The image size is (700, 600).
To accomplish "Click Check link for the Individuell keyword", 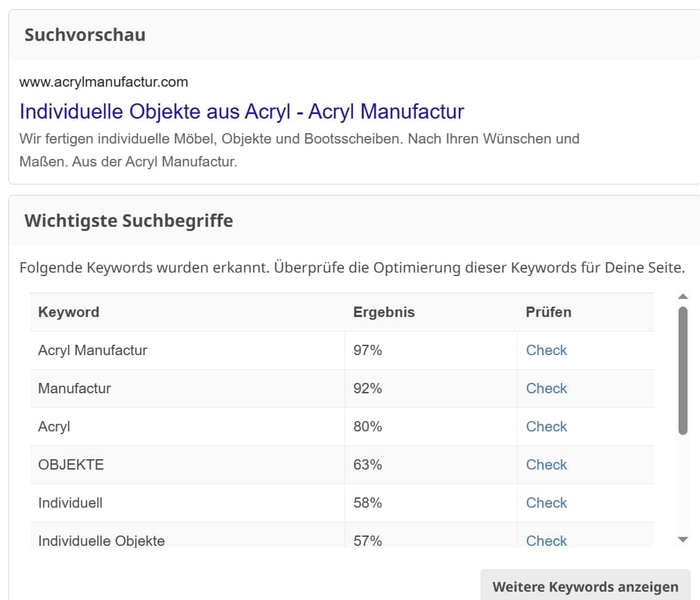I will pos(546,503).
